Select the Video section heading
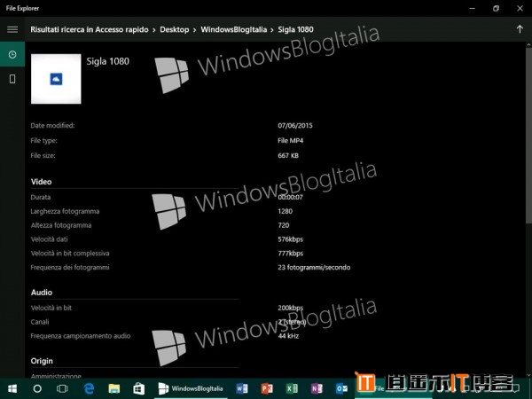 [41, 182]
